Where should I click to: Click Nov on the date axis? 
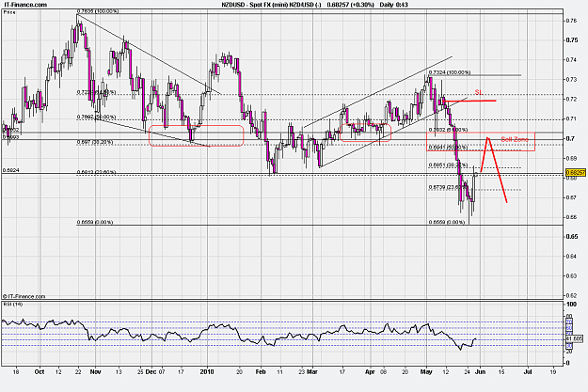[96, 371]
